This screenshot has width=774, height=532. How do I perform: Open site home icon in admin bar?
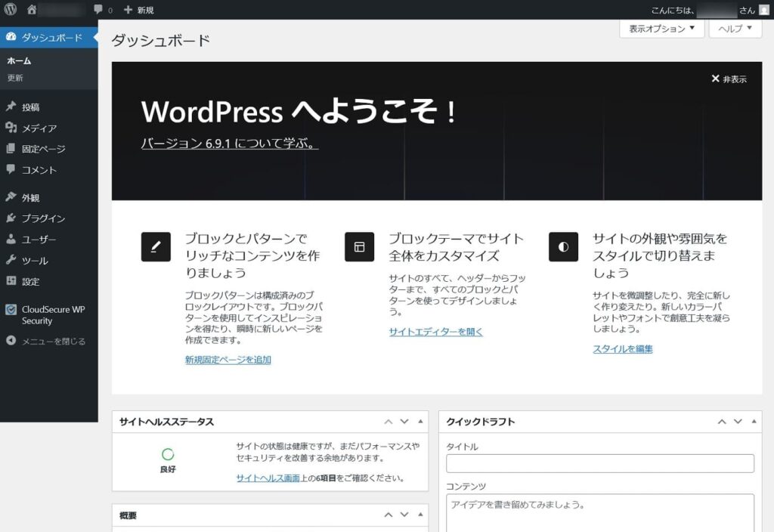click(32, 9)
